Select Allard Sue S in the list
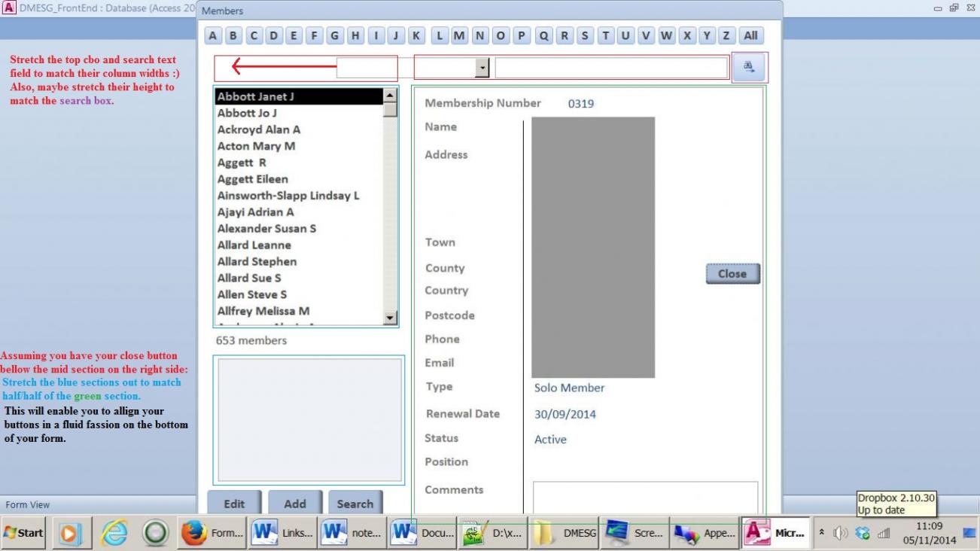 pyautogui.click(x=299, y=278)
